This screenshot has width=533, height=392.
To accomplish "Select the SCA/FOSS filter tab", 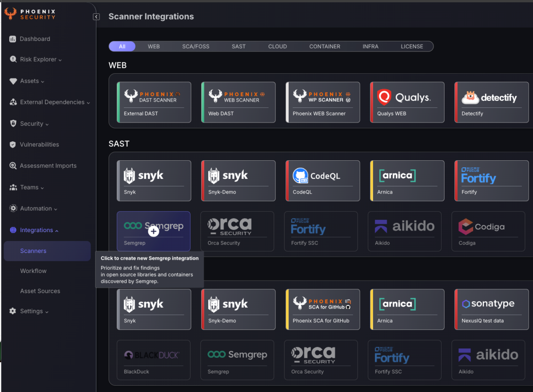I will click(x=196, y=47).
